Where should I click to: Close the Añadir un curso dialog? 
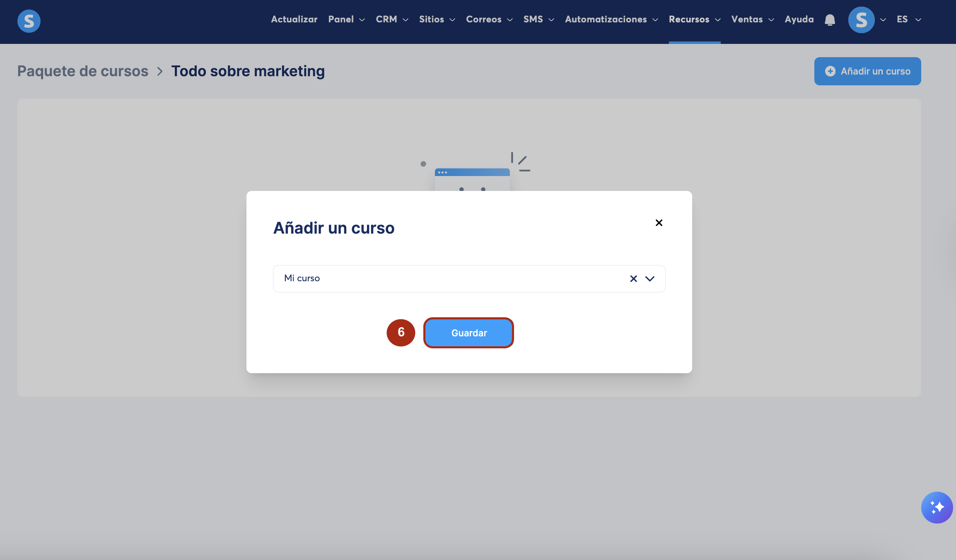[659, 223]
